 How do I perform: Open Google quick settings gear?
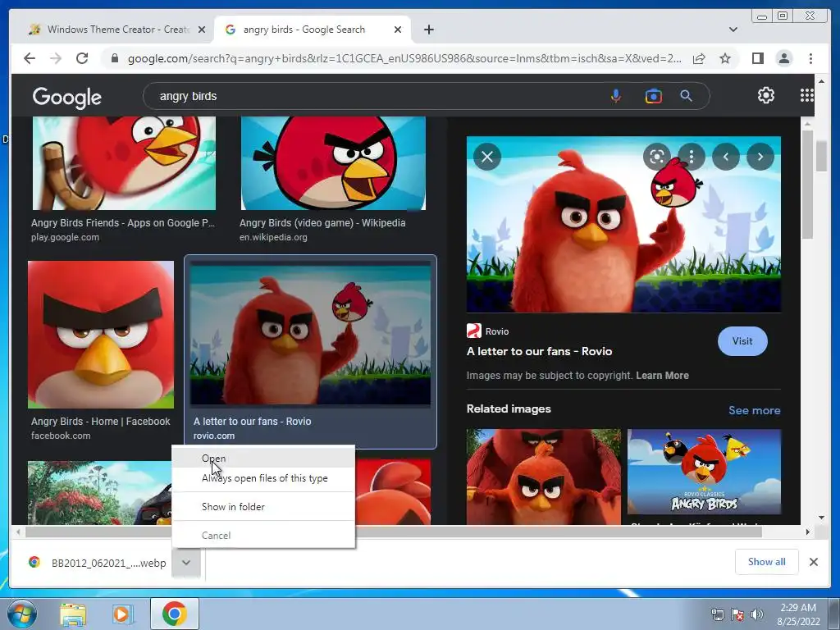click(766, 95)
